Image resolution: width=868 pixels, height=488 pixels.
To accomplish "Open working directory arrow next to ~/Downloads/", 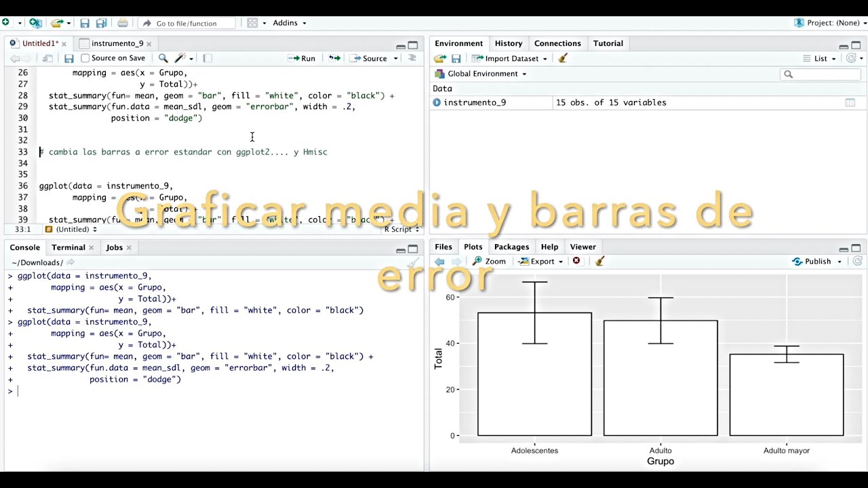I will click(x=71, y=262).
